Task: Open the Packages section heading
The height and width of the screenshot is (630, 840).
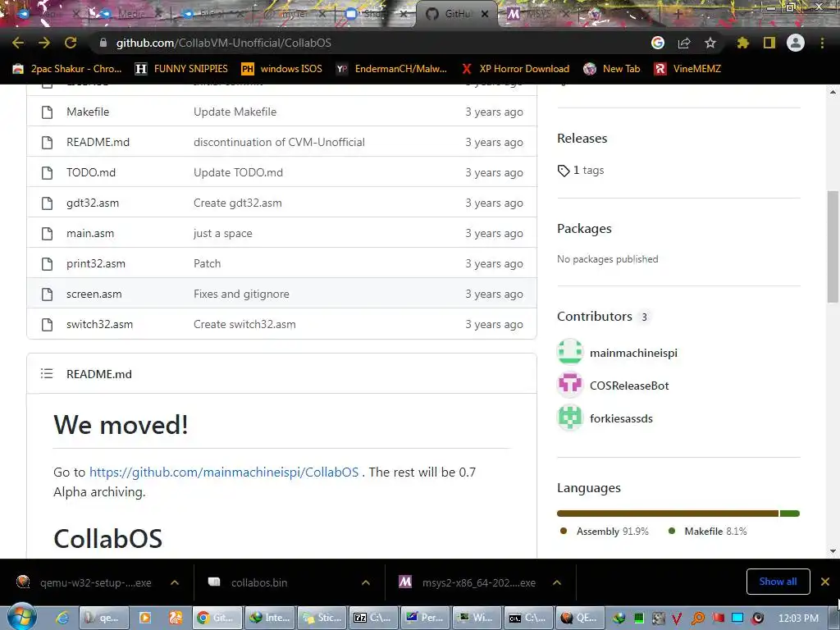Action: pos(584,229)
